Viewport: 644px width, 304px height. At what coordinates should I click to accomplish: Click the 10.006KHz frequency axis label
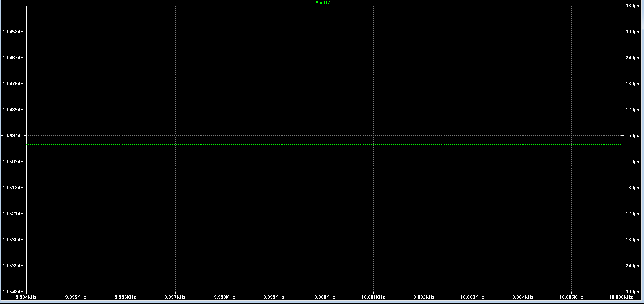pyautogui.click(x=621, y=297)
